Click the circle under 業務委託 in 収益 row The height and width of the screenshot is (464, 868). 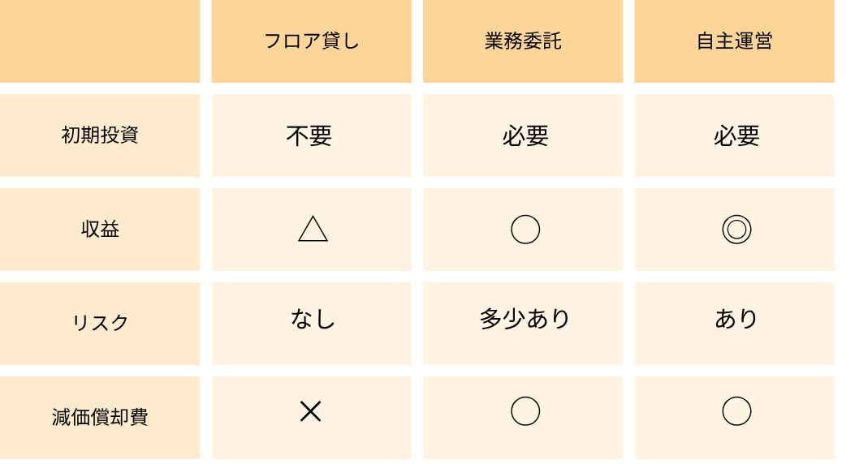coord(525,229)
